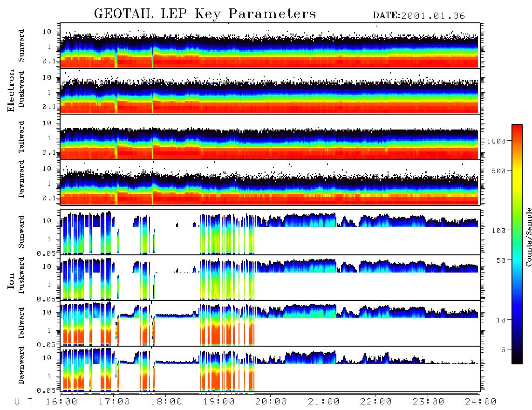Image resolution: width=532 pixels, height=410 pixels.
Task: Click the 50 colorbar tick value
Action: click(x=501, y=260)
